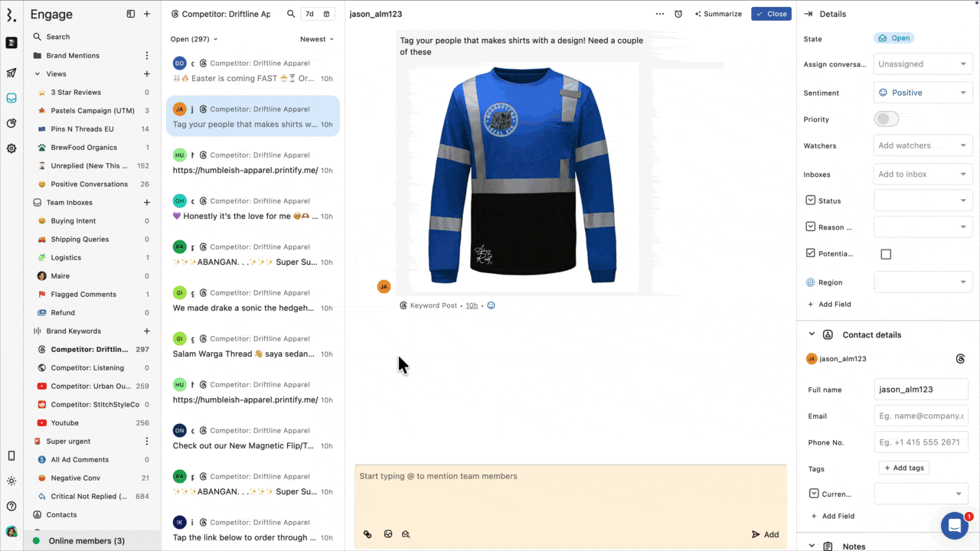Open the Sentiment Positive dropdown

923,93
